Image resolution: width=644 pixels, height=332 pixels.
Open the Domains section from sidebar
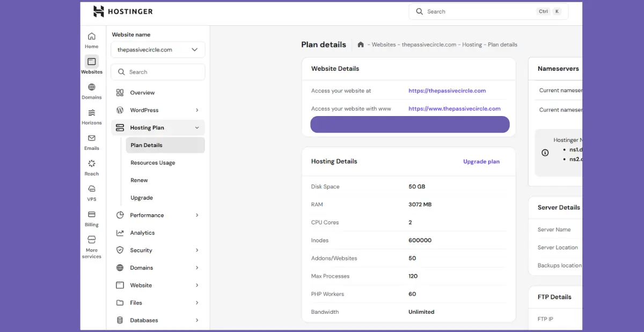point(91,90)
